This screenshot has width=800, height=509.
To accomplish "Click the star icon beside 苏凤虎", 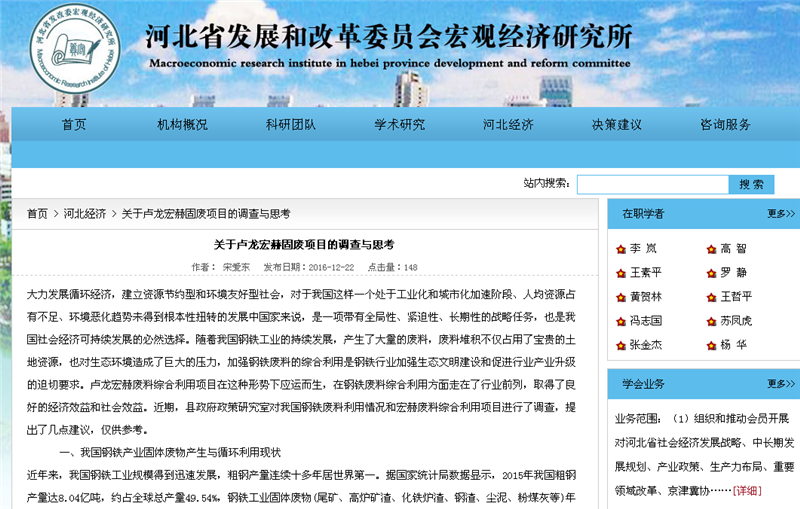I will [x=712, y=321].
